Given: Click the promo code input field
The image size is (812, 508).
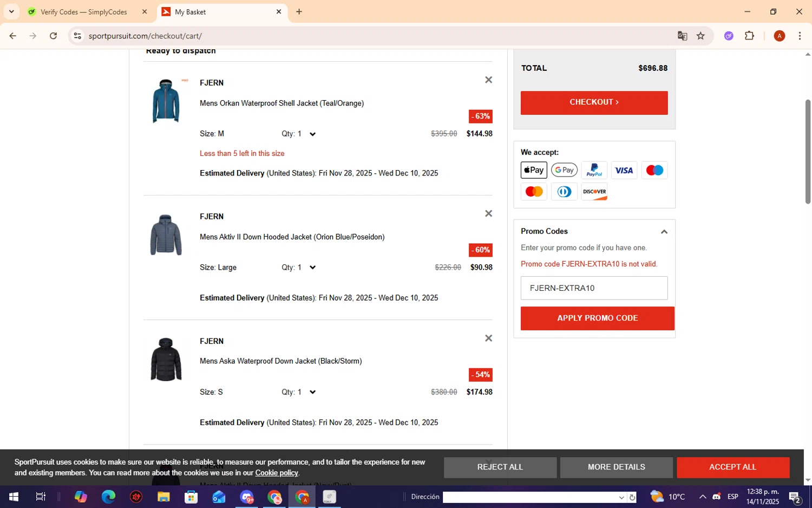Looking at the screenshot, I should (x=594, y=288).
